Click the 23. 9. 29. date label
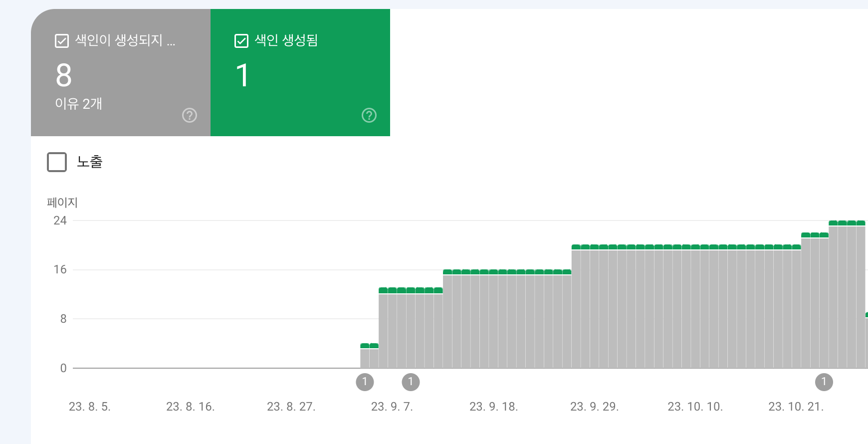 click(594, 407)
